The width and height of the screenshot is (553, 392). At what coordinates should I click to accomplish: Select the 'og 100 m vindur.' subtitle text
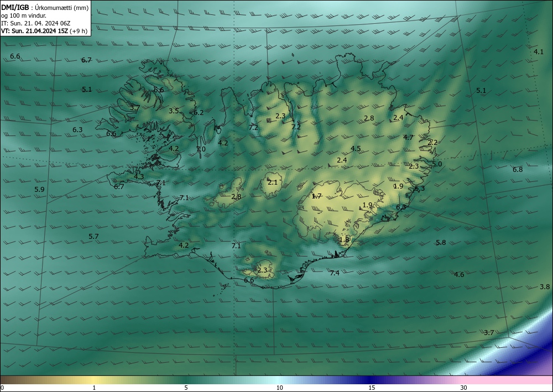(x=24, y=15)
